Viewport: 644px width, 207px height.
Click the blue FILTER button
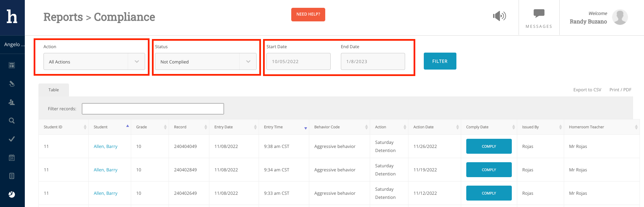(440, 61)
